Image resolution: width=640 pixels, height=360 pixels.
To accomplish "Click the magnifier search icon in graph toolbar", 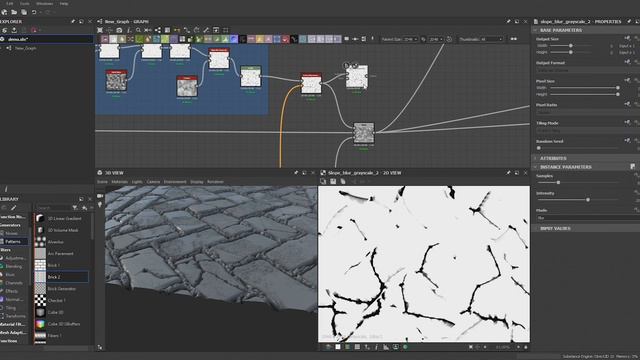I will pos(138,30).
